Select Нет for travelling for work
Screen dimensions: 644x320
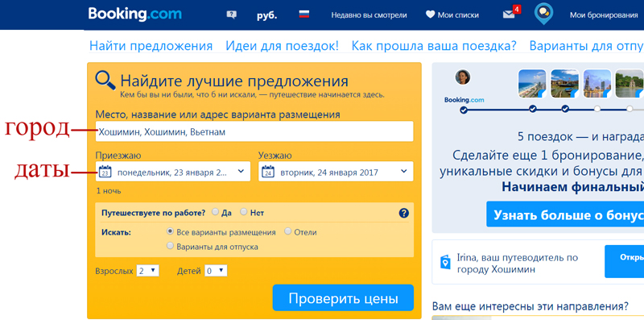click(x=244, y=212)
